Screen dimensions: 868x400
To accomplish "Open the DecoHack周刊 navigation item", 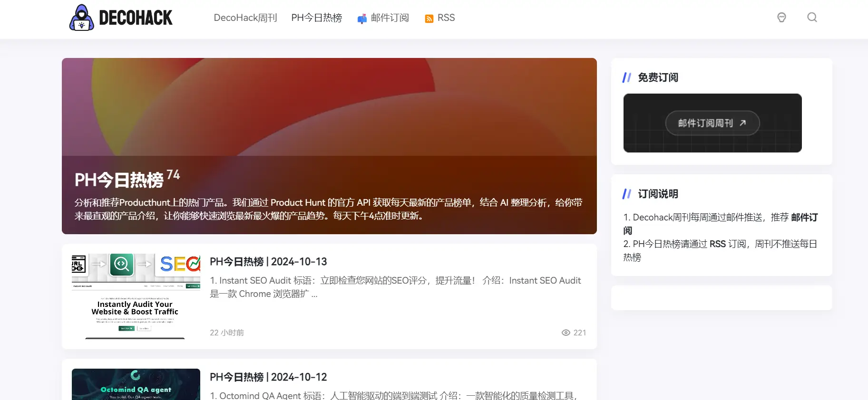I will [245, 18].
